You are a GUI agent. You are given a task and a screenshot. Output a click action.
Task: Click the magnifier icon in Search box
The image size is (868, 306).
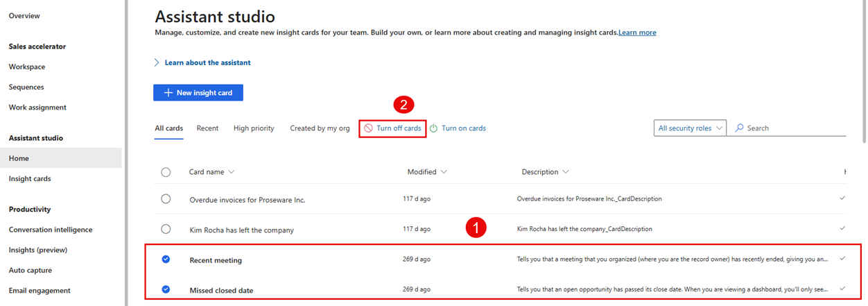click(739, 128)
